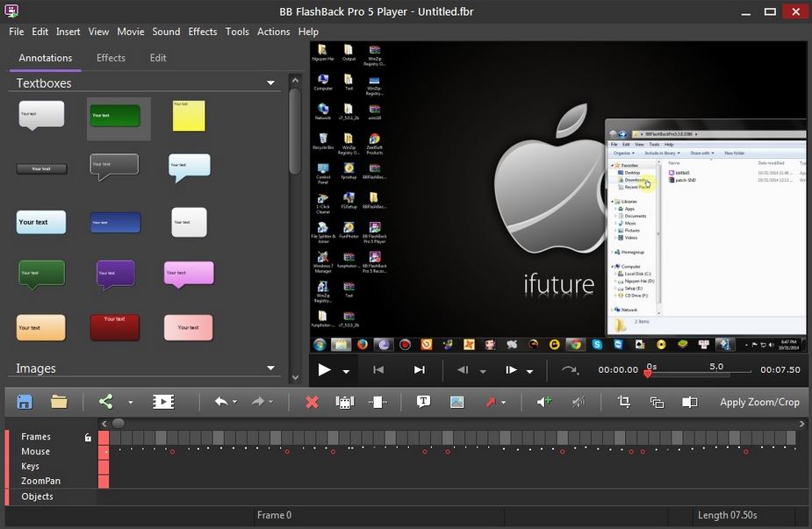Viewport: 812px width, 529px height.
Task: Click Apply Zoom/Crop button
Action: [x=759, y=402]
